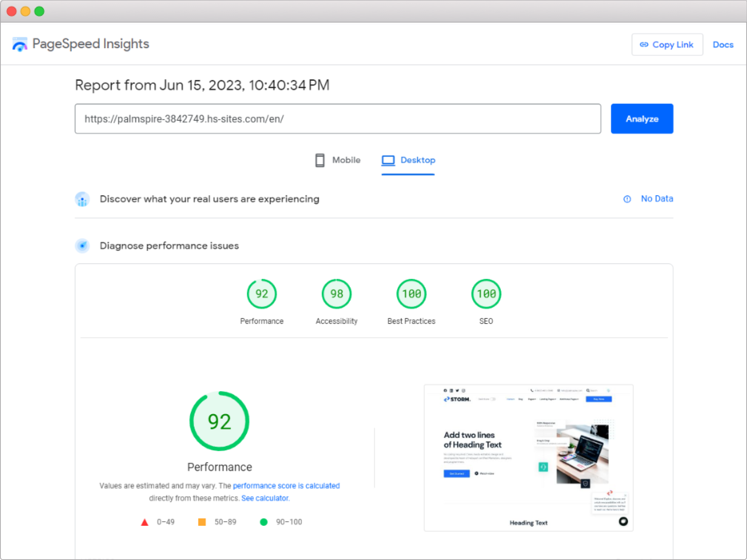Click the large 92 Performance gauge

pos(219,421)
